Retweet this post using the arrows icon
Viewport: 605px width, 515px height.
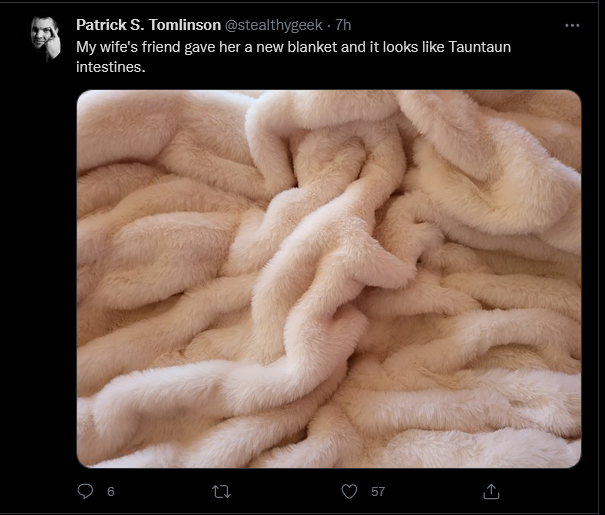(x=221, y=491)
